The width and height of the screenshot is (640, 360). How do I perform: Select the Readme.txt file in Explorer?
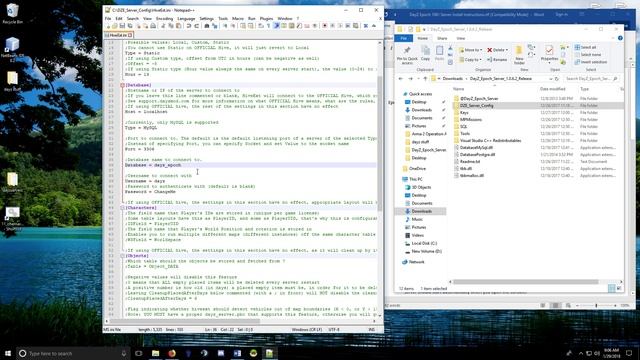(470, 162)
